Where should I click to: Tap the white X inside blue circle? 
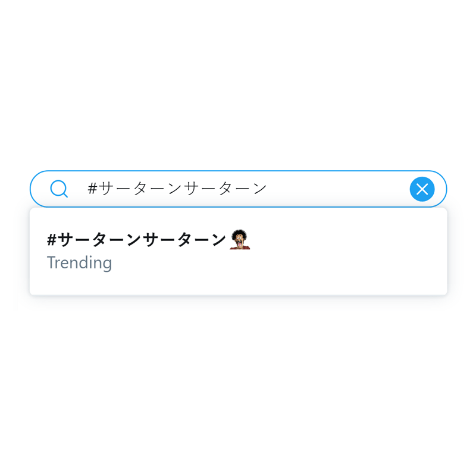pos(422,189)
